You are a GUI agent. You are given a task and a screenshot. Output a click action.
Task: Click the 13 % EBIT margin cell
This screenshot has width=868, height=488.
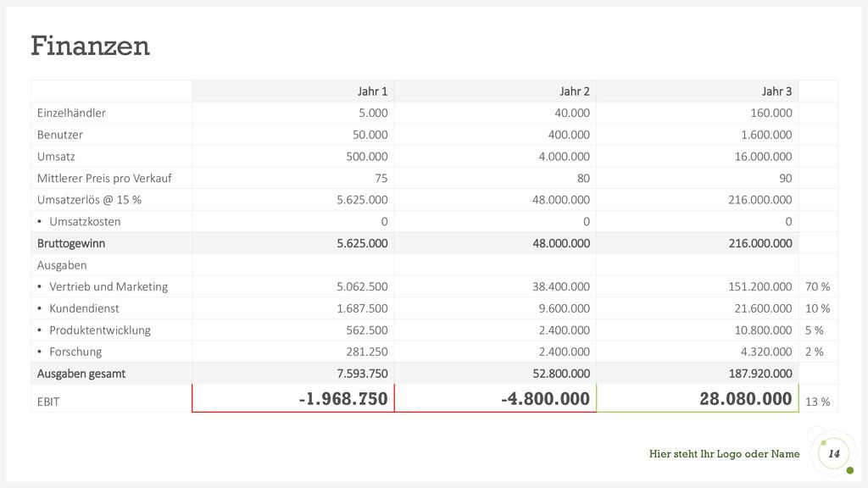click(818, 402)
